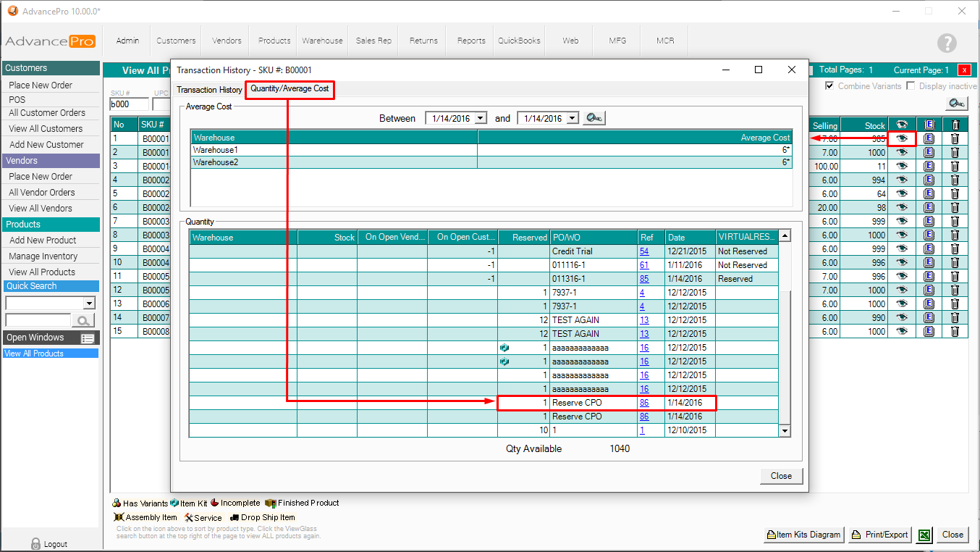Viewport: 980px width, 552px height.
Task: Click the Quick Search magnifier button
Action: (x=84, y=320)
